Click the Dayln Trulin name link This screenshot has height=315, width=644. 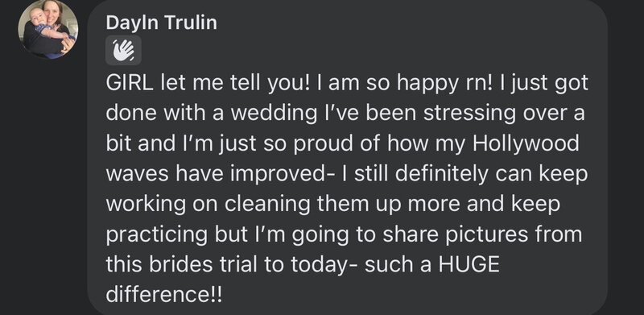point(162,23)
